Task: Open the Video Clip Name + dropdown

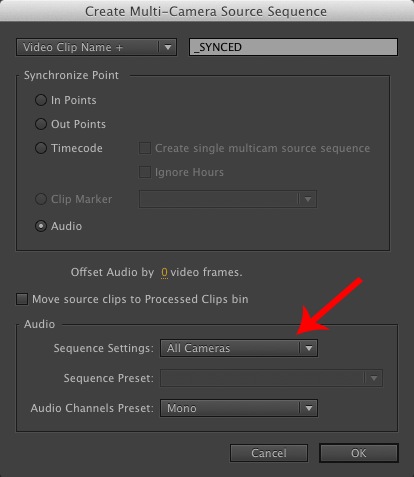Action: [96, 47]
